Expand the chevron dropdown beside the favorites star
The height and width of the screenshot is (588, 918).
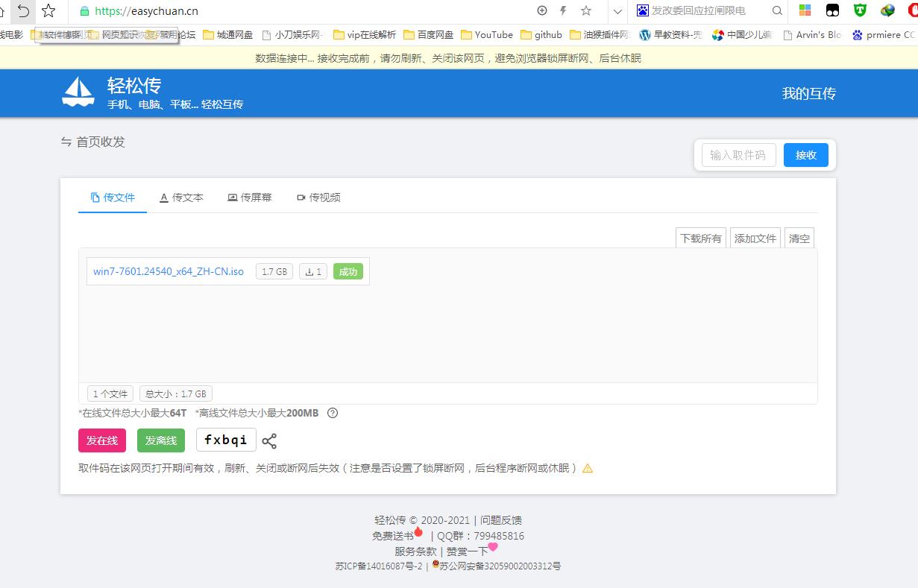617,11
